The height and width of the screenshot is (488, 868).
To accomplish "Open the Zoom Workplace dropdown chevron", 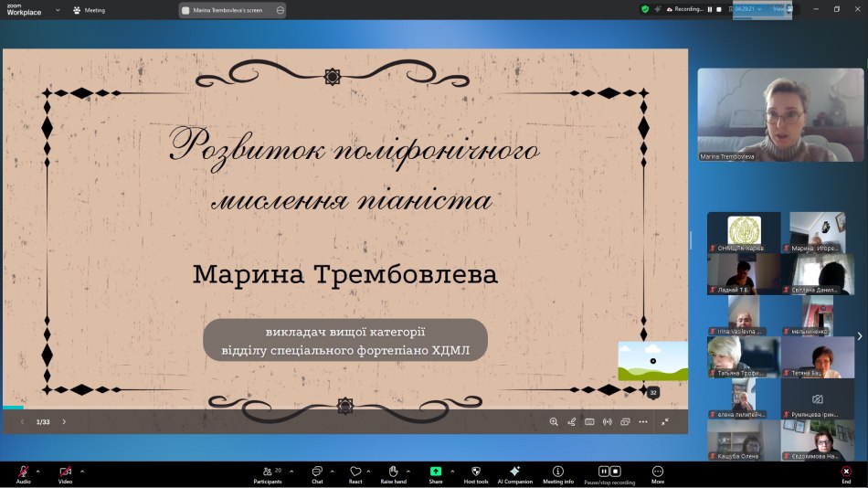I will 58,10.
